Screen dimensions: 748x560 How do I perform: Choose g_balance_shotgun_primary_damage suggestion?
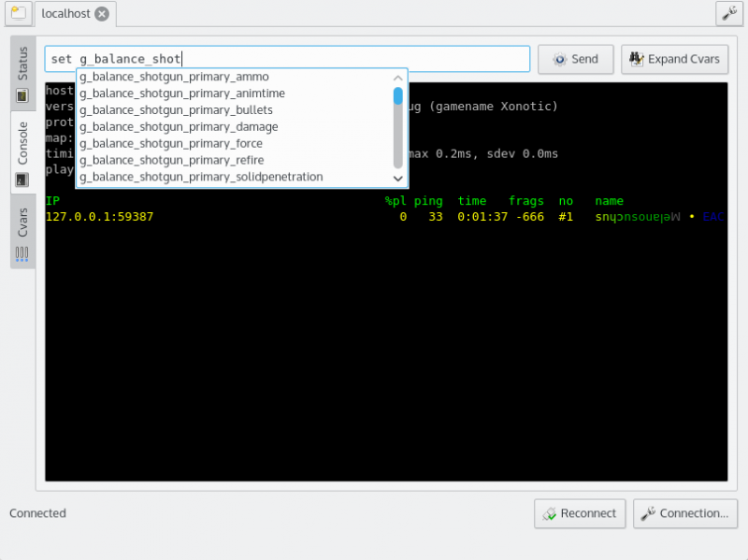pos(234,127)
